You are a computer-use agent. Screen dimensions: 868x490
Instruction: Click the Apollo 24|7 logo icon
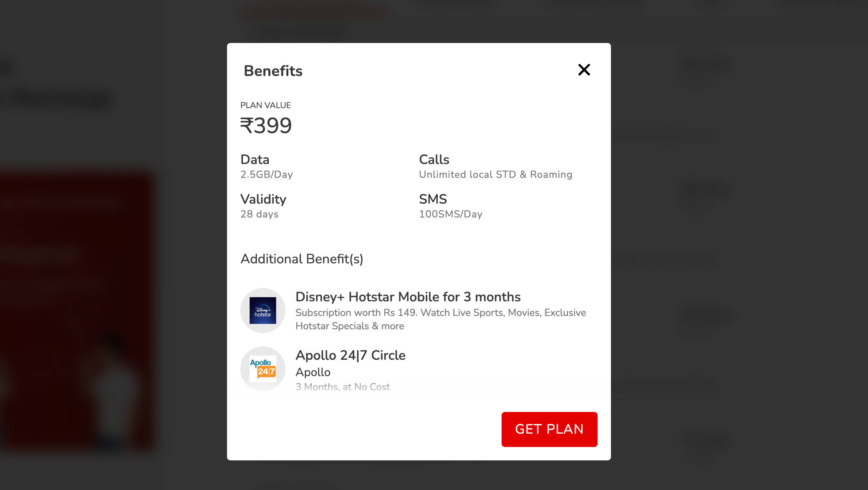(263, 369)
